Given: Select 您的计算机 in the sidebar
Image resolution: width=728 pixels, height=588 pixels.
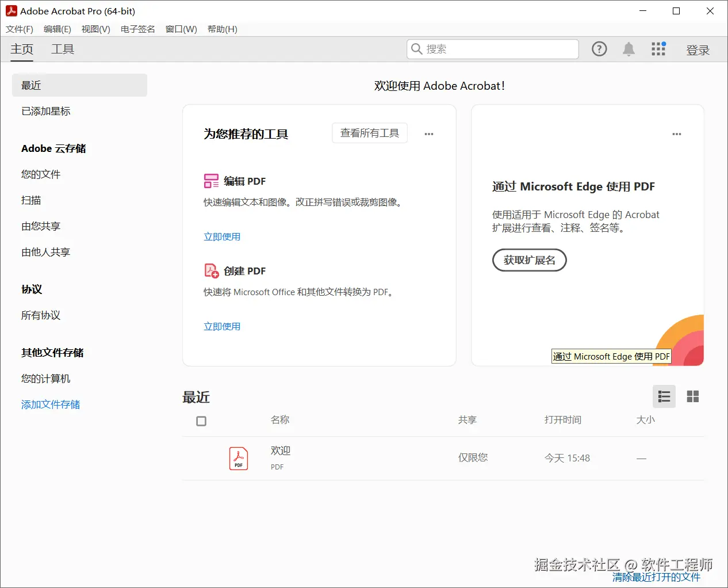Looking at the screenshot, I should click(x=46, y=379).
